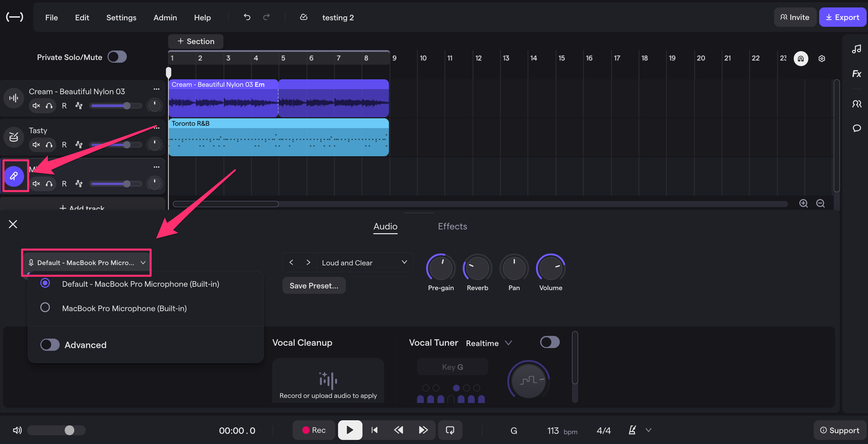The image size is (868, 444).
Task: Click the rewind button
Action: pyautogui.click(x=399, y=430)
